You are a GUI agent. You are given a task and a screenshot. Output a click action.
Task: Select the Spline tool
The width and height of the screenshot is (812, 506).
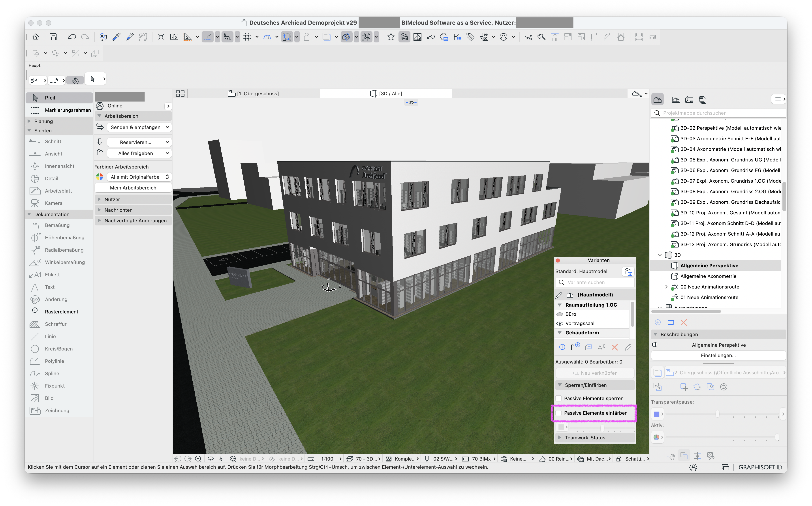60,373
